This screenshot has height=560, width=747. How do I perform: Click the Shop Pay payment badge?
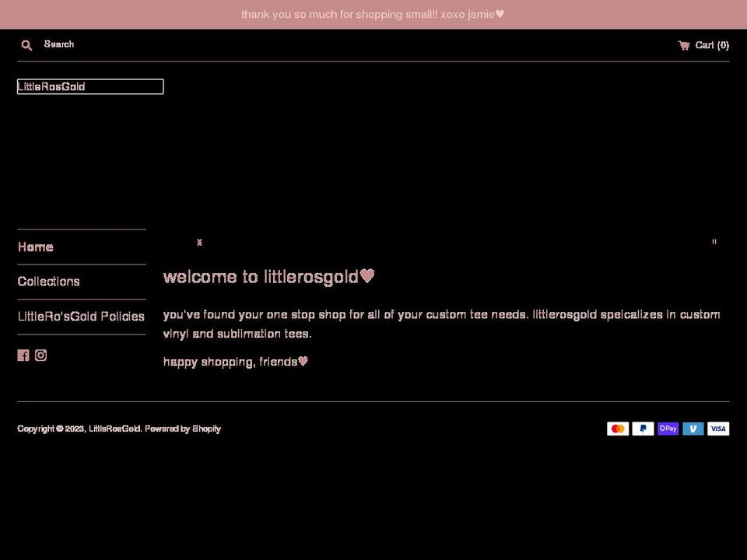pyautogui.click(x=668, y=429)
